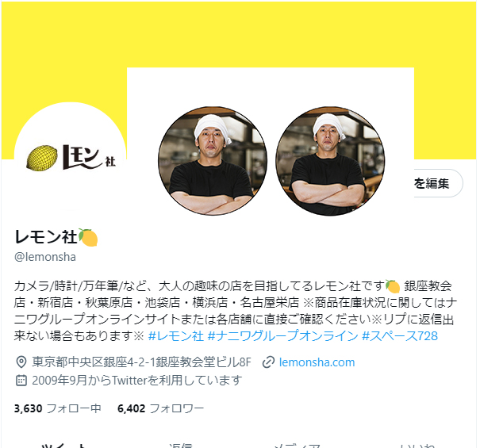Screen dimensions: 480x448
Task: Click the lemon emoji in bio text
Action: (393, 286)
